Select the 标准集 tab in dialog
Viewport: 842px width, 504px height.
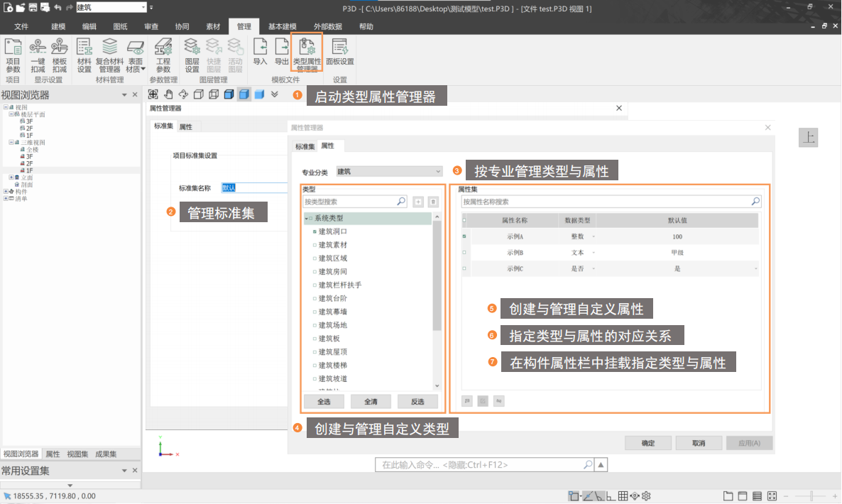click(x=305, y=146)
